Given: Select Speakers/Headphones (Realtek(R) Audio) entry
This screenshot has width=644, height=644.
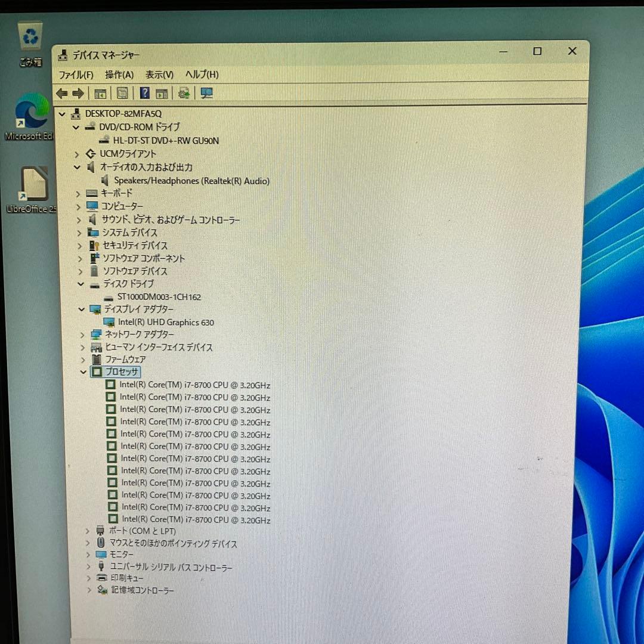Looking at the screenshot, I should click(x=191, y=181).
